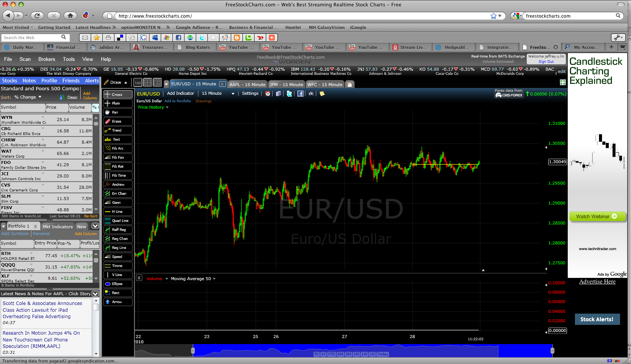This screenshot has height=364, width=631.
Task: Select the Tirone levels tool
Action: pyautogui.click(x=118, y=266)
